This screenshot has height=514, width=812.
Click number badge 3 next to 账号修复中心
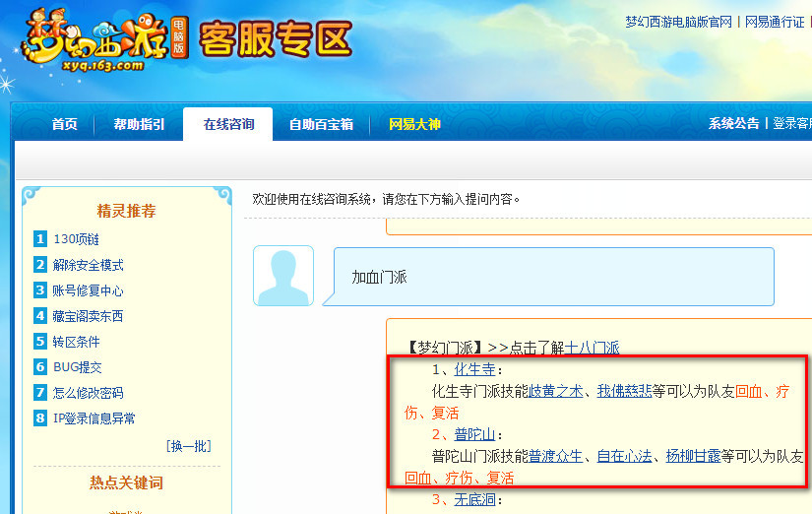pyautogui.click(x=40, y=290)
